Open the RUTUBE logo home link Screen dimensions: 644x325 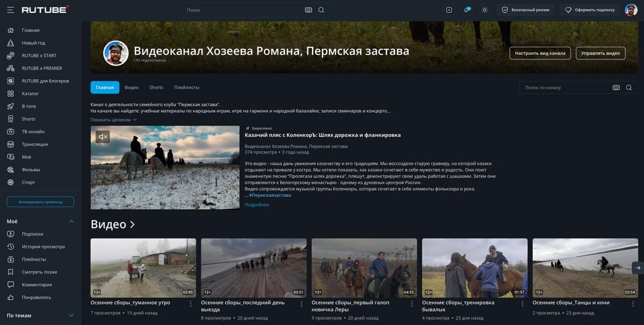[45, 10]
